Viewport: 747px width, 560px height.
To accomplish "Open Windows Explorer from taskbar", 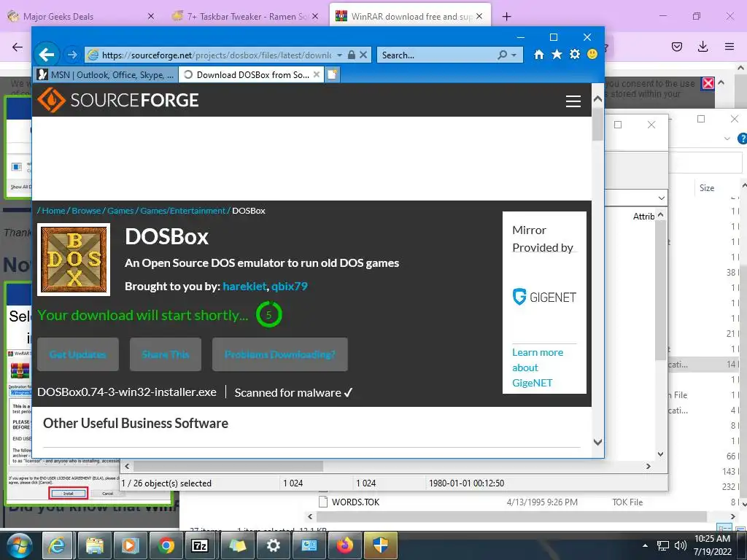I will click(94, 545).
